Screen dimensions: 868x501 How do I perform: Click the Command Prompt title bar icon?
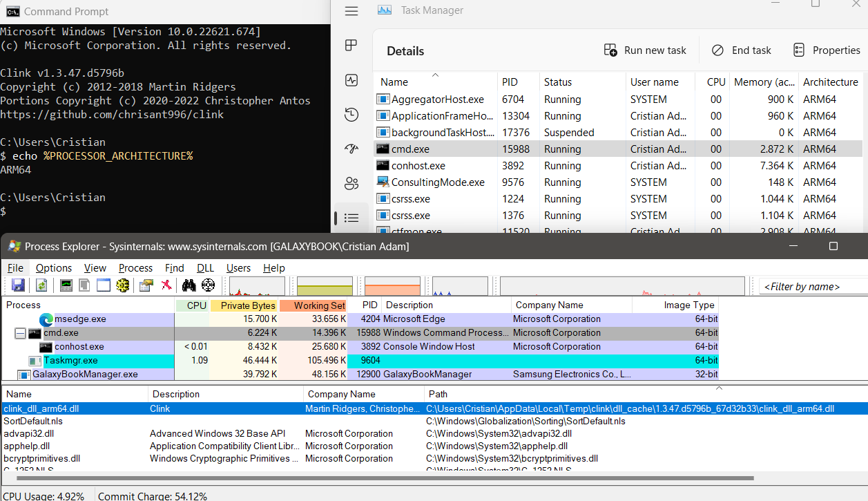pos(12,11)
